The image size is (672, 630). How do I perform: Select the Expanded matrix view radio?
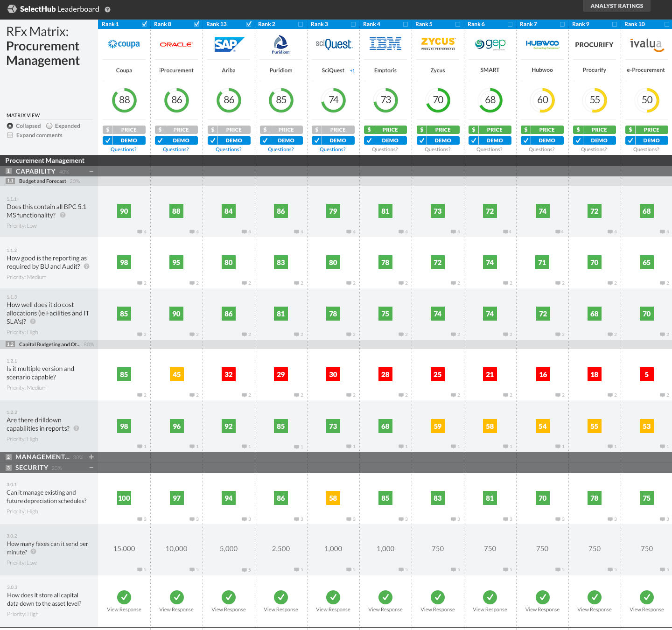[49, 126]
